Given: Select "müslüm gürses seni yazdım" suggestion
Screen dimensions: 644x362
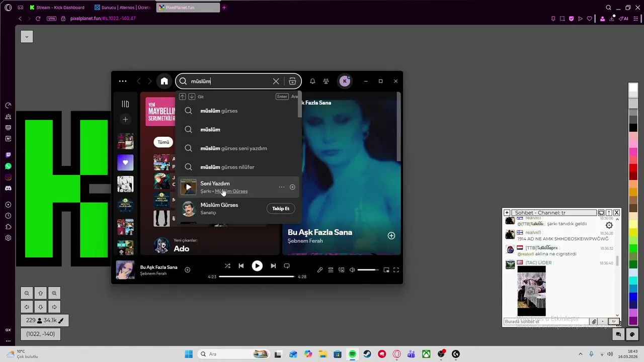Looking at the screenshot, I should [238, 148].
